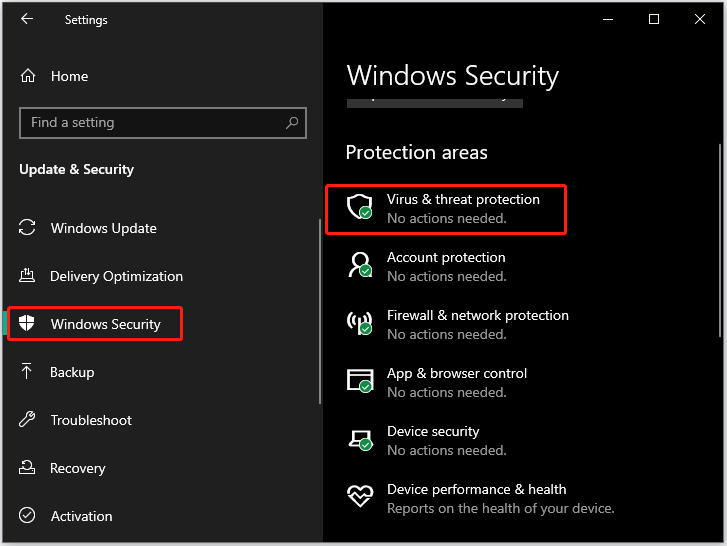
Task: Go to the Recovery section
Action: click(77, 468)
